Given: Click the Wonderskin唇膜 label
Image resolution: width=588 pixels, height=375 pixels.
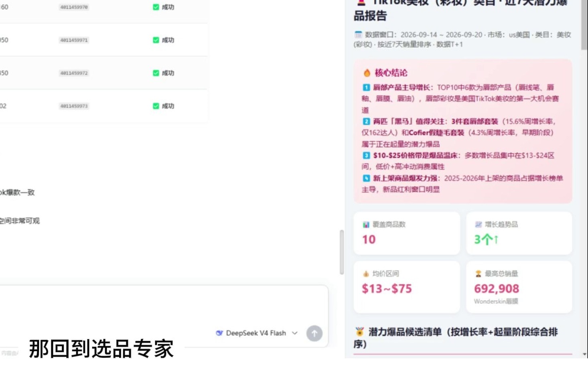Looking at the screenshot, I should [x=496, y=301].
